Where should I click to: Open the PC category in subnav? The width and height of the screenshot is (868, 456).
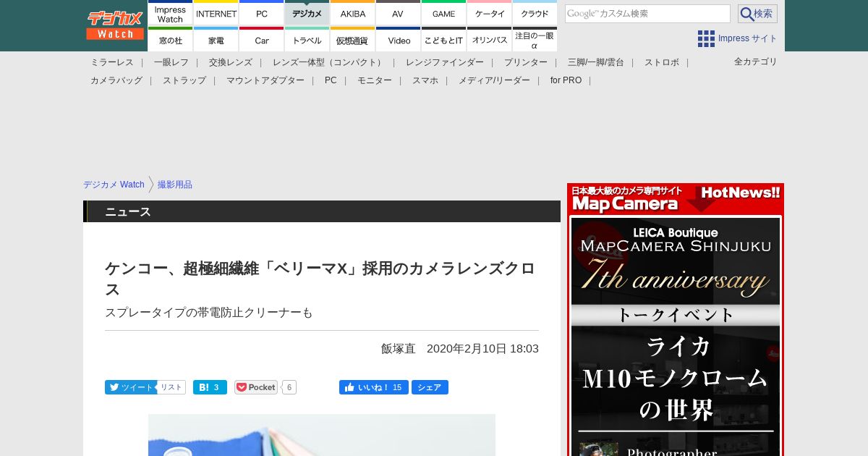point(331,80)
